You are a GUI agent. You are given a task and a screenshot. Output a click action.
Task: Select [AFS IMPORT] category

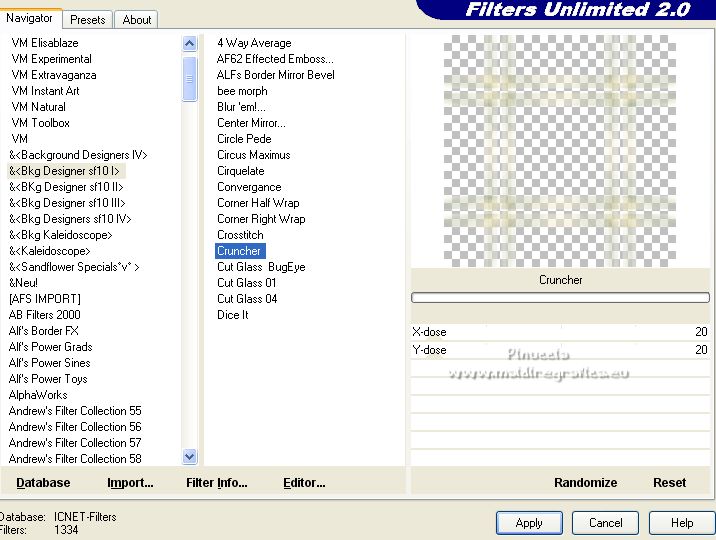point(44,299)
